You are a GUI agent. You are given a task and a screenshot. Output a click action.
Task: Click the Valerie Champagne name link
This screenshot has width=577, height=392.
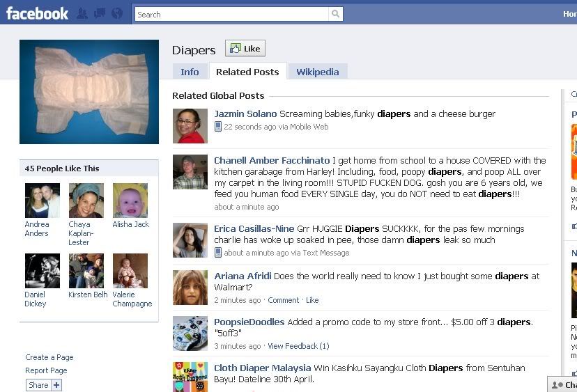[x=132, y=299]
